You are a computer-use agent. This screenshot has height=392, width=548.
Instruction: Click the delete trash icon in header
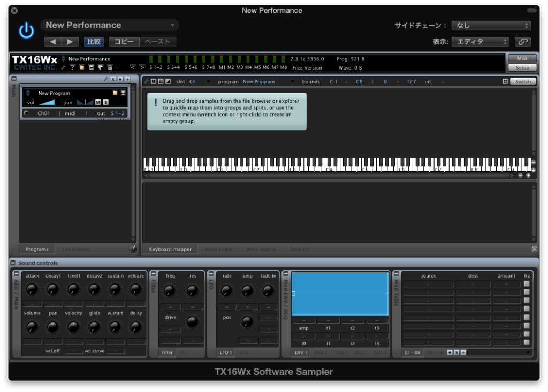(110, 67)
